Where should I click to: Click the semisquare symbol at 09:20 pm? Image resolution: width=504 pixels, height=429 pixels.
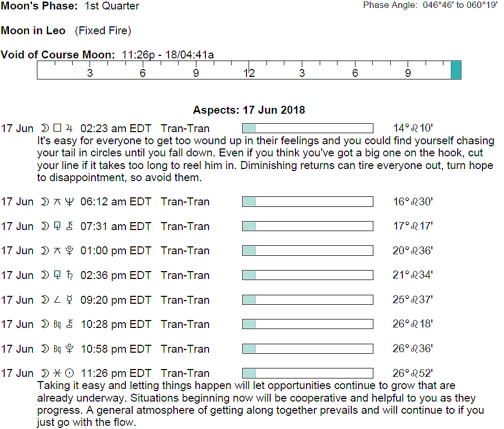57,300
